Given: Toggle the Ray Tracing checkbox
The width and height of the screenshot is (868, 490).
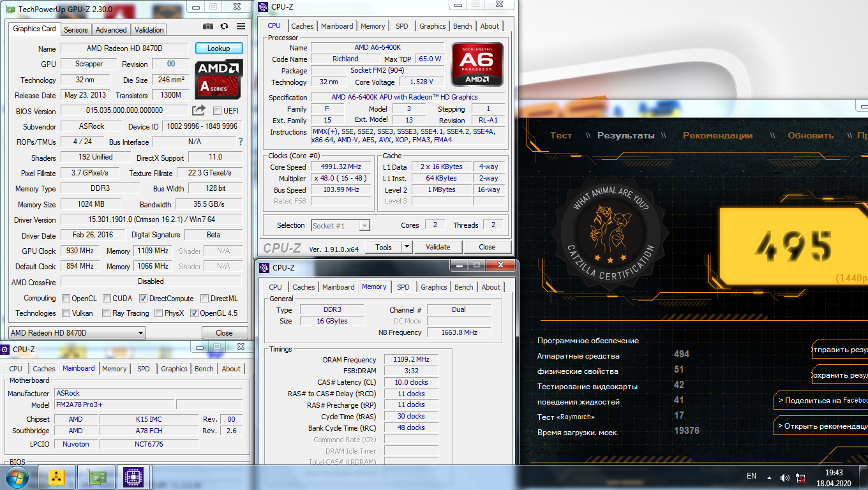Looking at the screenshot, I should pyautogui.click(x=106, y=313).
